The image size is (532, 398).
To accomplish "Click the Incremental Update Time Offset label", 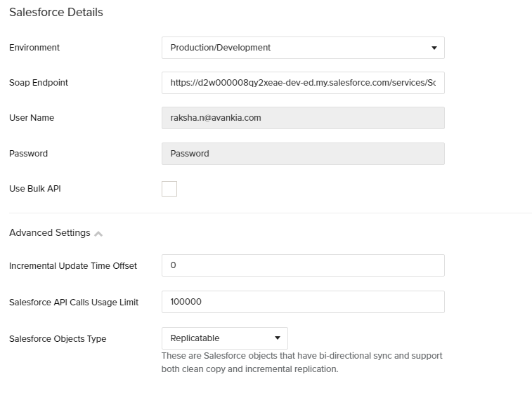I will pos(73,266).
